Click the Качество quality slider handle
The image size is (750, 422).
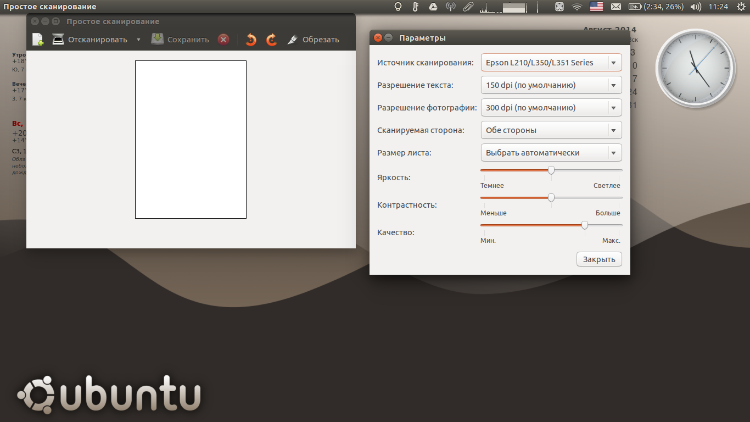pos(585,225)
